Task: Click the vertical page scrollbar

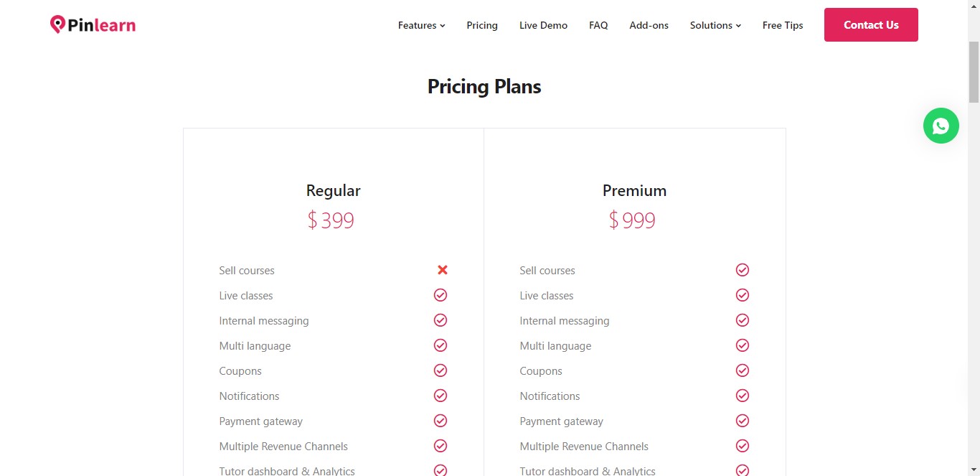Action: pyautogui.click(x=974, y=72)
